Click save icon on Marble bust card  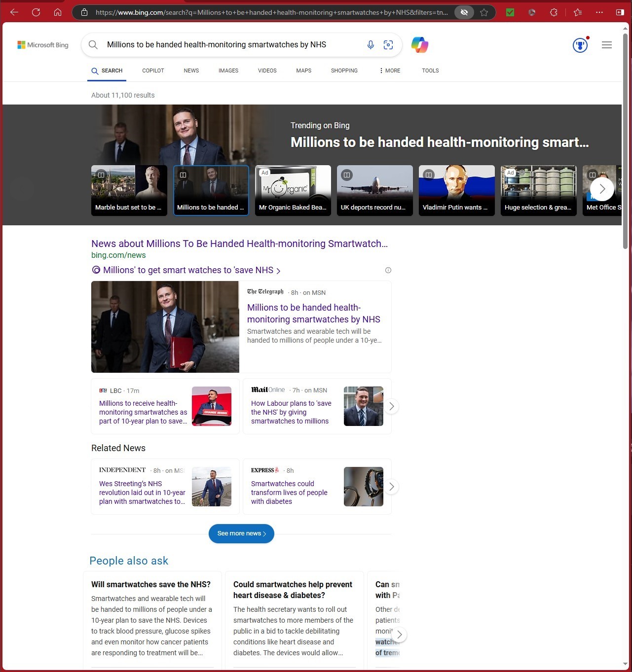coord(101,175)
